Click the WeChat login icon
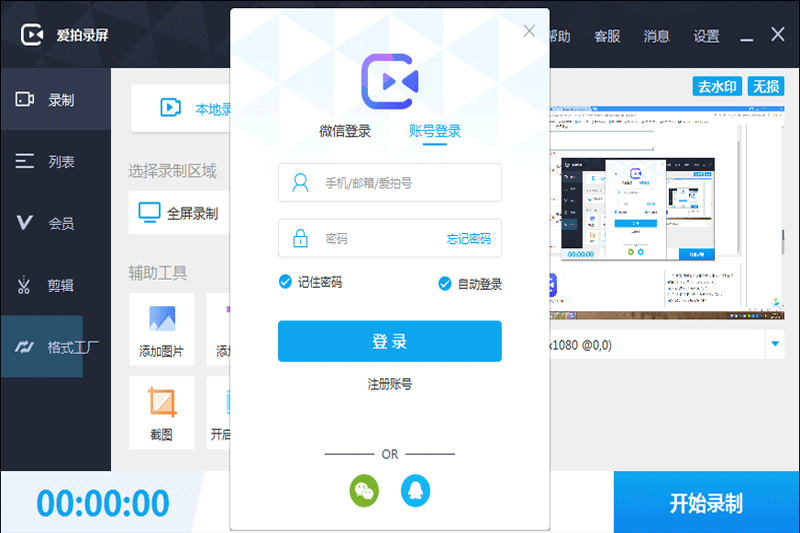This screenshot has width=800, height=533. (x=364, y=490)
